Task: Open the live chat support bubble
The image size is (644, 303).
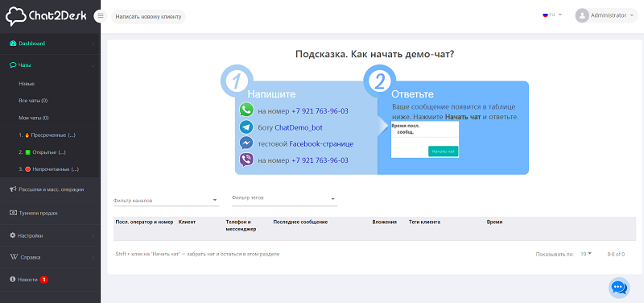Action: (x=619, y=288)
